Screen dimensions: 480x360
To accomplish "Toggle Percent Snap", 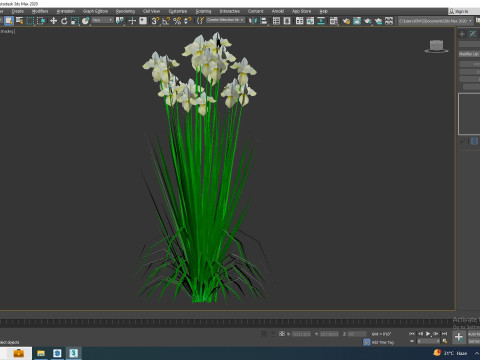I will pos(177,21).
